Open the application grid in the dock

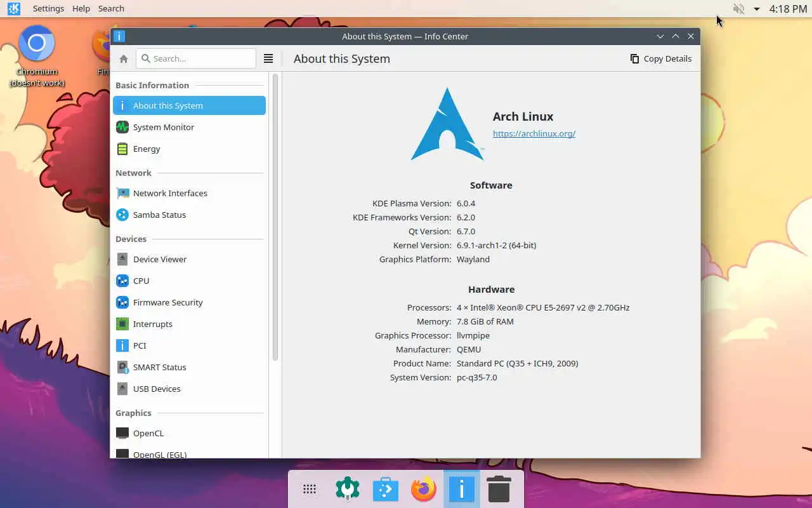310,489
